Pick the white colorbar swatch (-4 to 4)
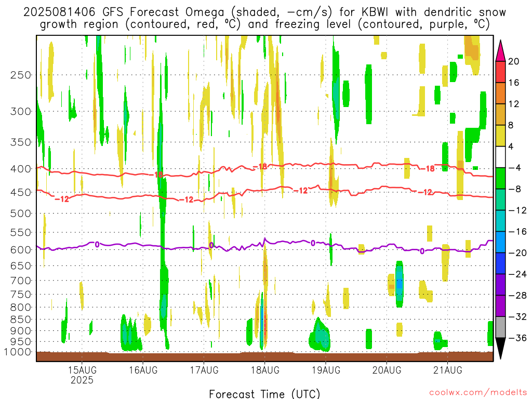The image size is (532, 399). point(500,157)
